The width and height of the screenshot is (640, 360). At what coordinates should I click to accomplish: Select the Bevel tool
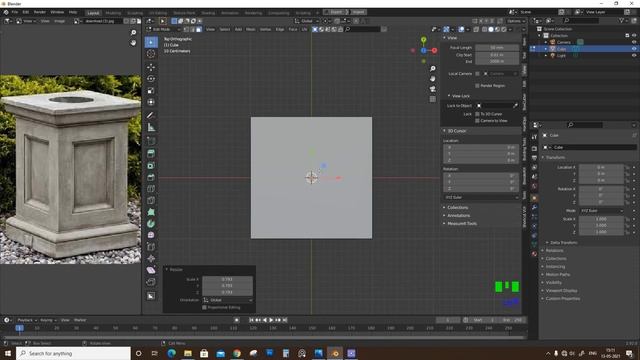pos(151,177)
